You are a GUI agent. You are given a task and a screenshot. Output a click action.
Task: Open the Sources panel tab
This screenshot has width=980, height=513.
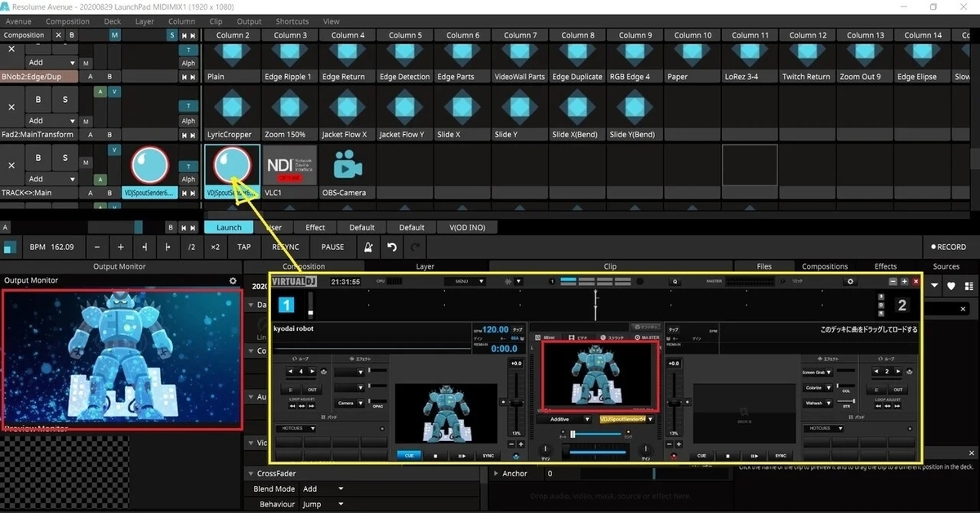point(947,266)
